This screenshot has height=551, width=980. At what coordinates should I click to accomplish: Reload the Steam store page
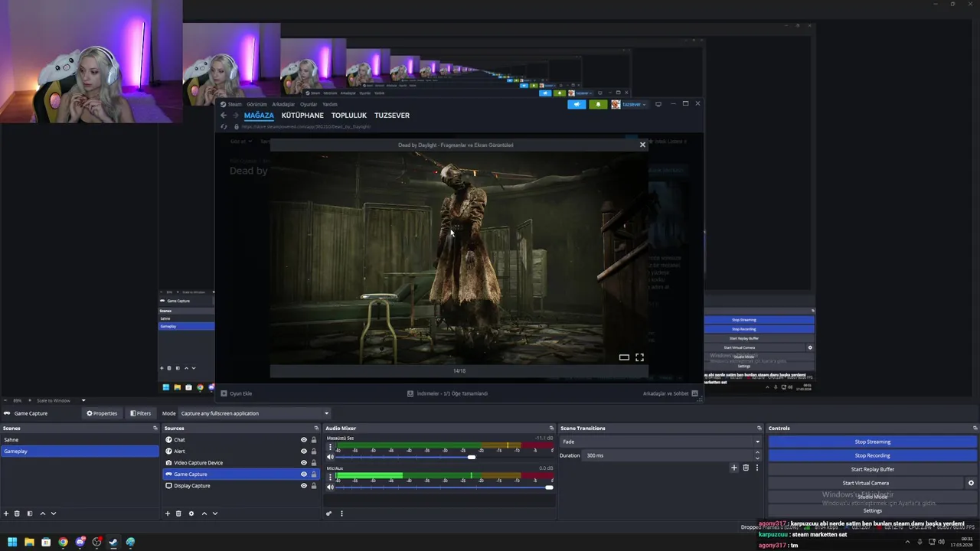(224, 126)
